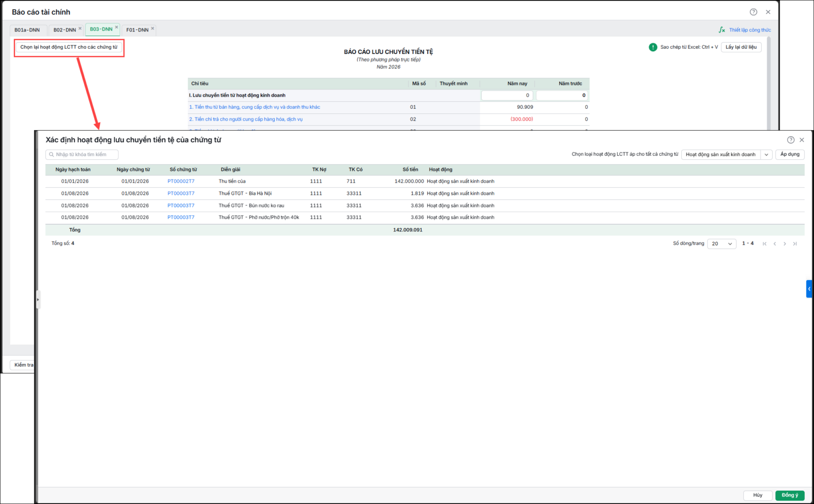This screenshot has height=504, width=814.
Task: Go to the last page of results
Action: point(795,244)
